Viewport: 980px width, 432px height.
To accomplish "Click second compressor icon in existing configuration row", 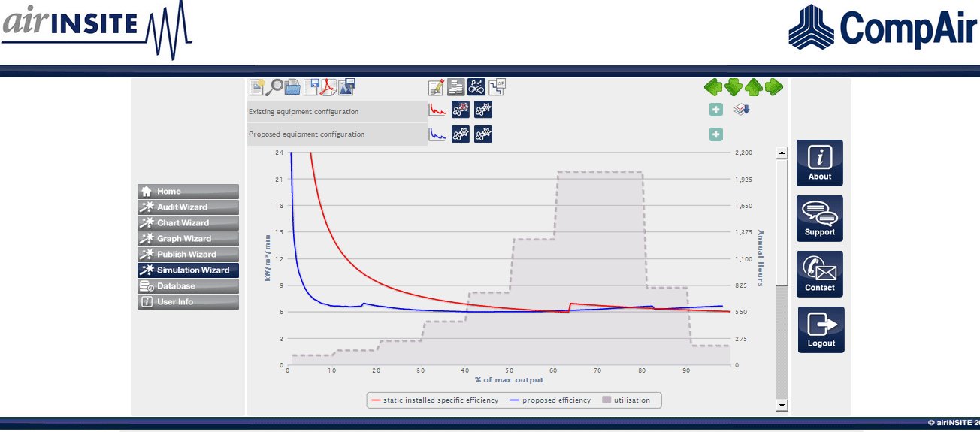I will pyautogui.click(x=483, y=110).
